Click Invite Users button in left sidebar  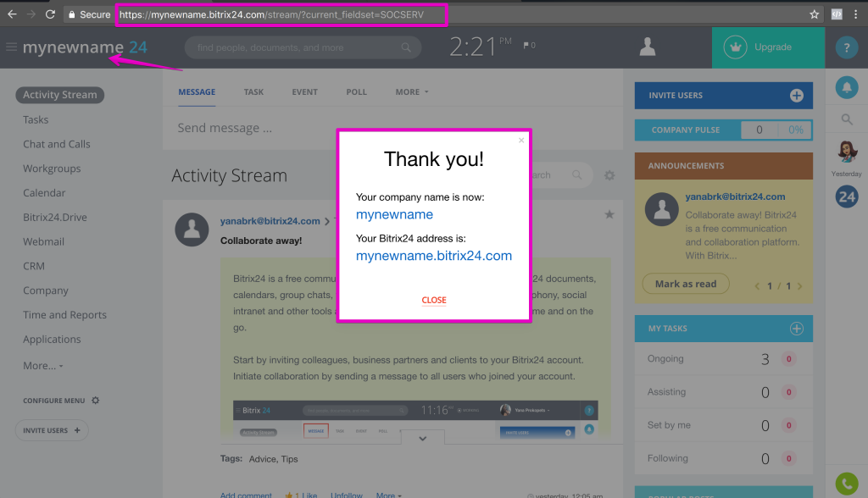pos(52,430)
